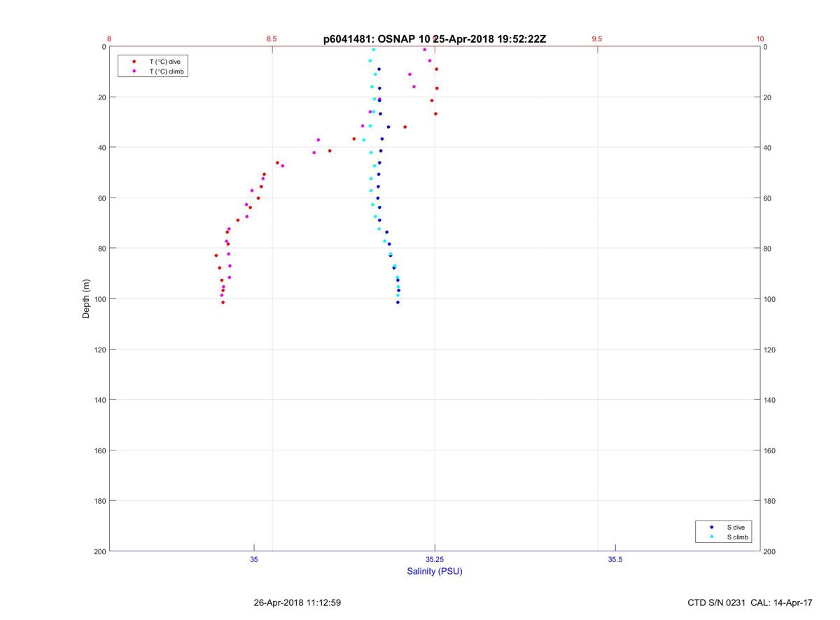The image size is (840, 620).
Task: Click the right depth axis tick 160
Action: [x=770, y=450]
